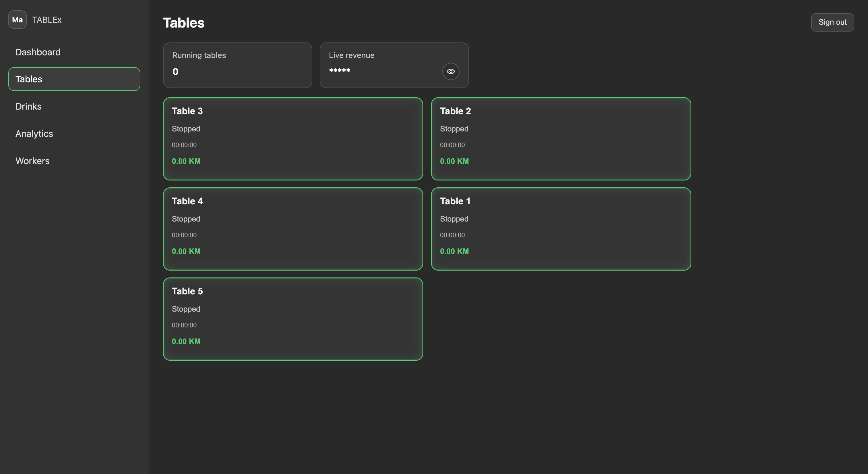The image size is (868, 474).
Task: Open the Table 5 card
Action: pyautogui.click(x=293, y=319)
